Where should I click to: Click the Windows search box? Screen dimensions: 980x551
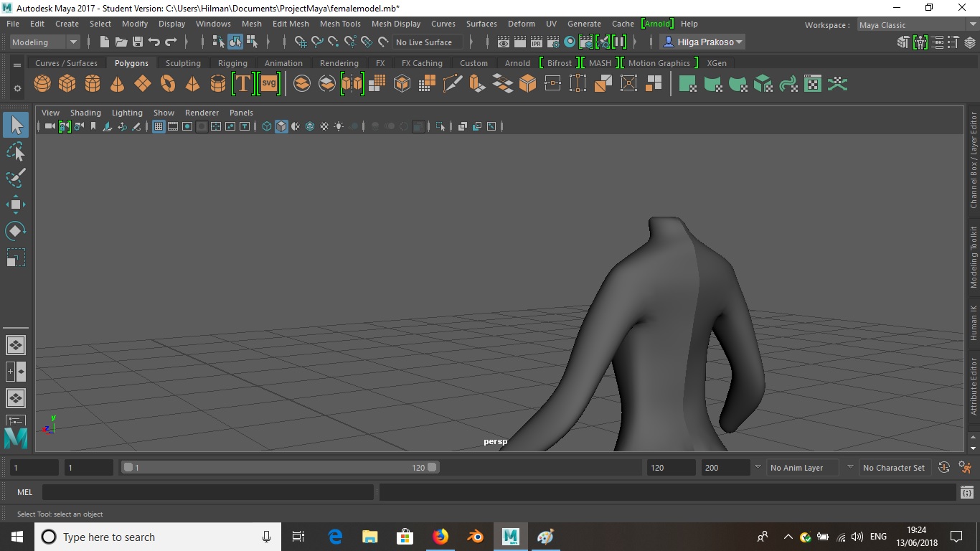(x=158, y=537)
